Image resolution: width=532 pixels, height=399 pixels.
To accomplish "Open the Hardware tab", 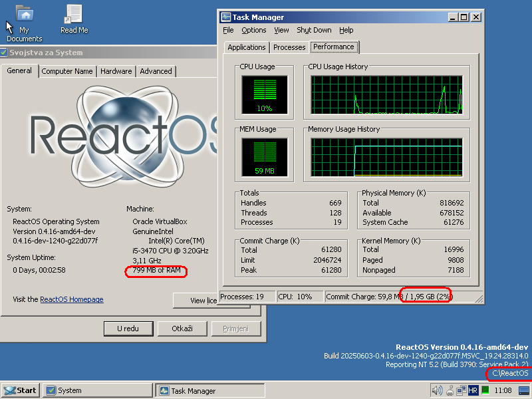I will 116,71.
